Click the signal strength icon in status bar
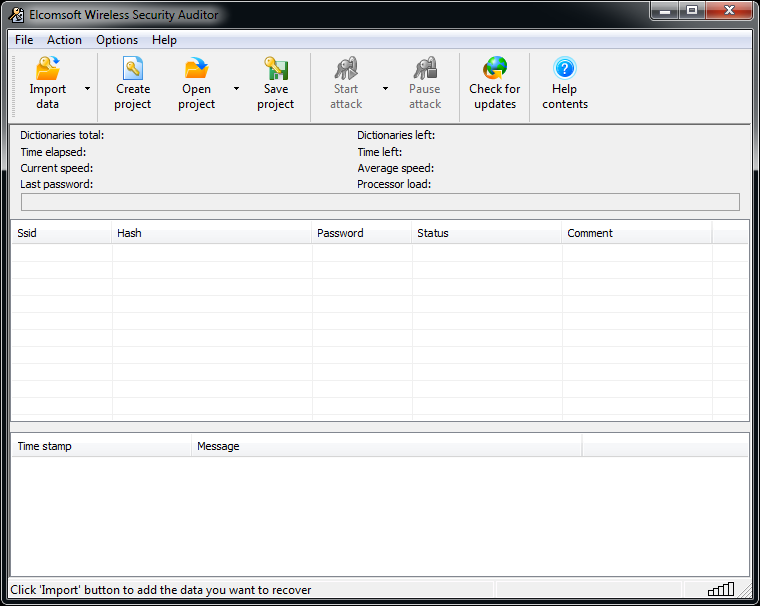The height and width of the screenshot is (606, 760). point(720,589)
